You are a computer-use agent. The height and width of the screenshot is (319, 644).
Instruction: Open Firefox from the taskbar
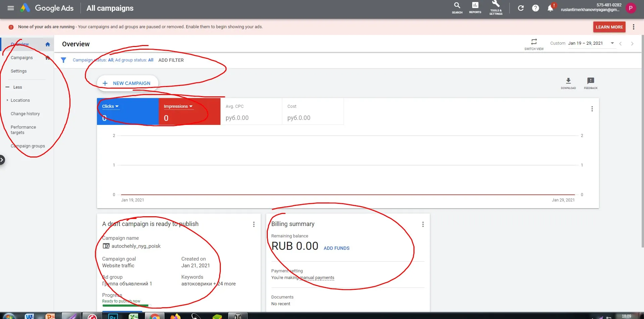pyautogui.click(x=175, y=316)
